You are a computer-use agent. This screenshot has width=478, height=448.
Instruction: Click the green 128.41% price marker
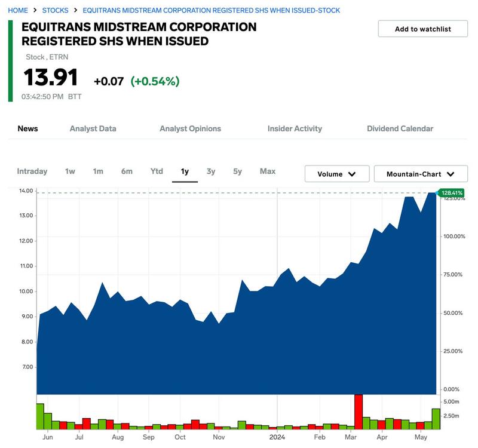point(452,193)
